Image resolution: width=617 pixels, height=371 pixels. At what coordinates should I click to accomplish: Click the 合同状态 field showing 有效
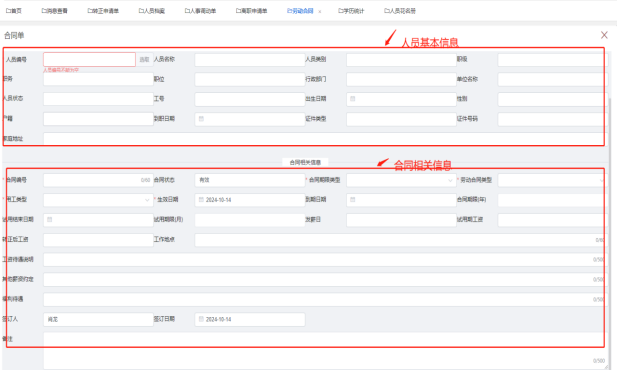[x=250, y=180]
